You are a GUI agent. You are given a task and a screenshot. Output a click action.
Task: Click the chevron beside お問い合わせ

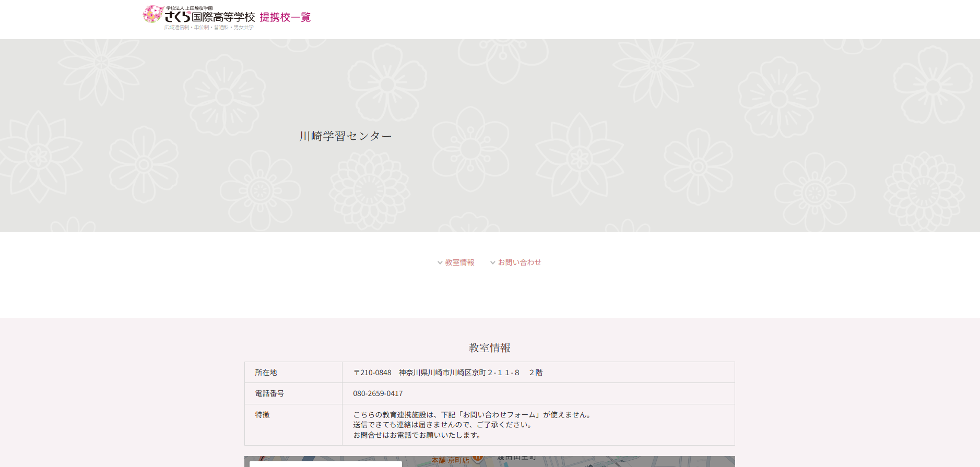point(492,263)
